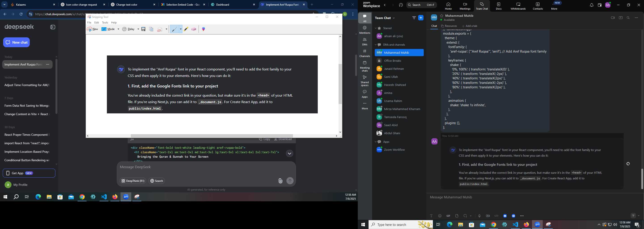Image resolution: width=644 pixels, height=229 pixels.
Task: Open the emoji picker in Zoom message bar
Action: coord(440,216)
